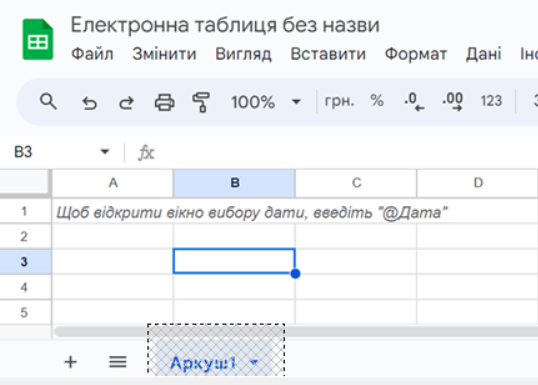
Task: Open the Дані menu
Action: [x=483, y=54]
